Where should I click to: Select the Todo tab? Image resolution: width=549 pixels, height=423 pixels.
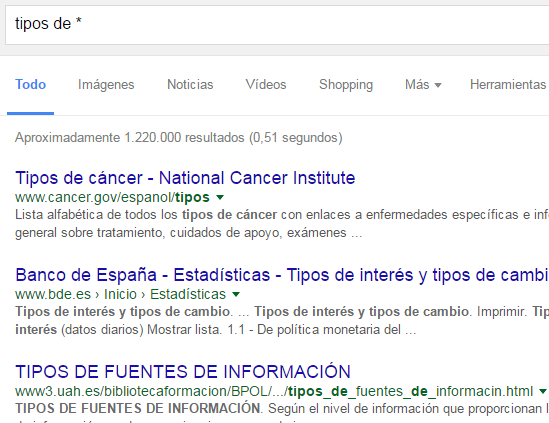point(30,85)
